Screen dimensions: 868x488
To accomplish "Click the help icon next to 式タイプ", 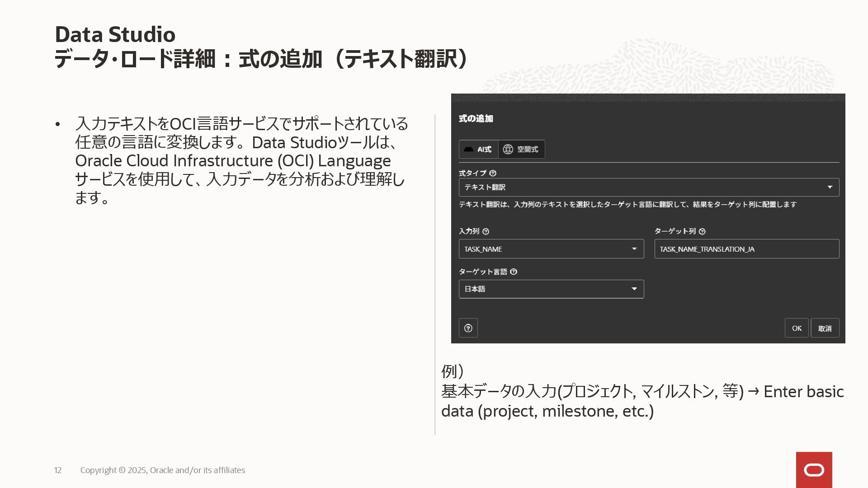I will (x=493, y=173).
